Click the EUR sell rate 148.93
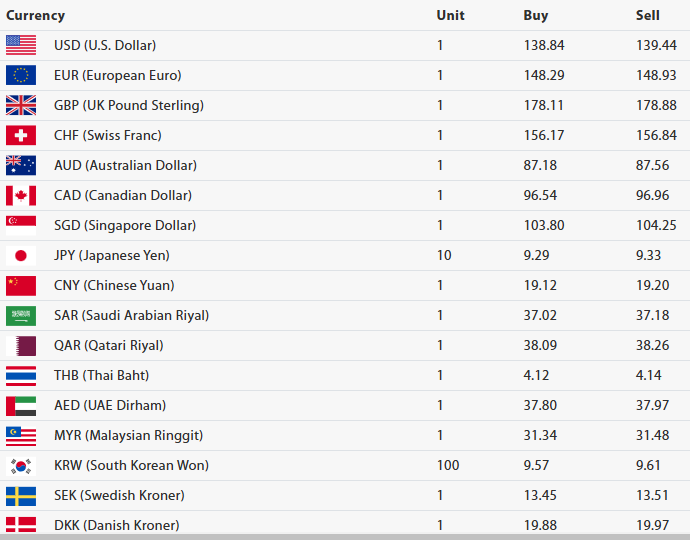 point(656,75)
